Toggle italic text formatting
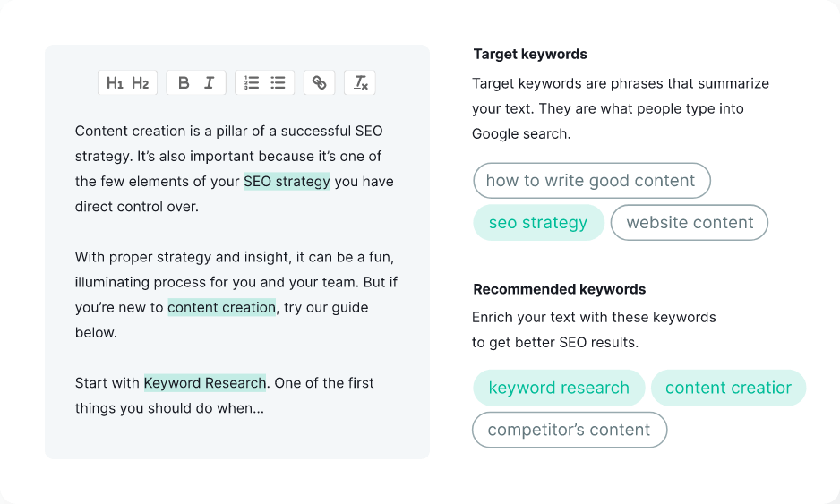 coord(210,83)
